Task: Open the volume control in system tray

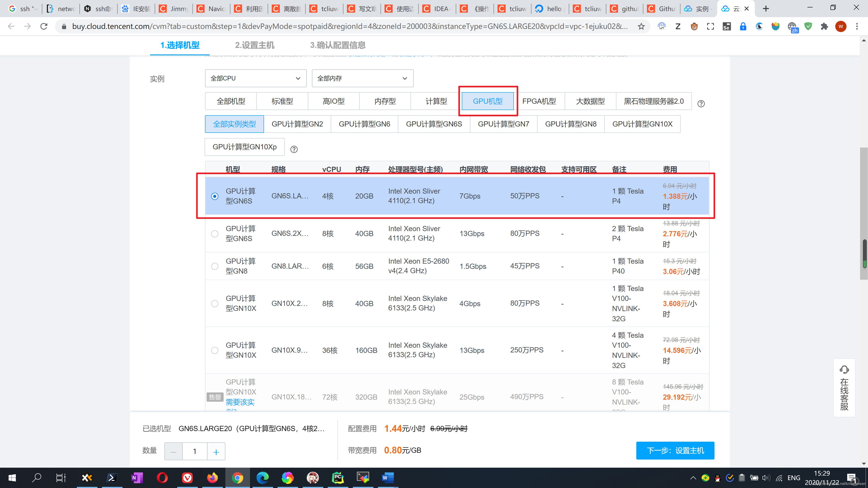Action: click(766, 478)
